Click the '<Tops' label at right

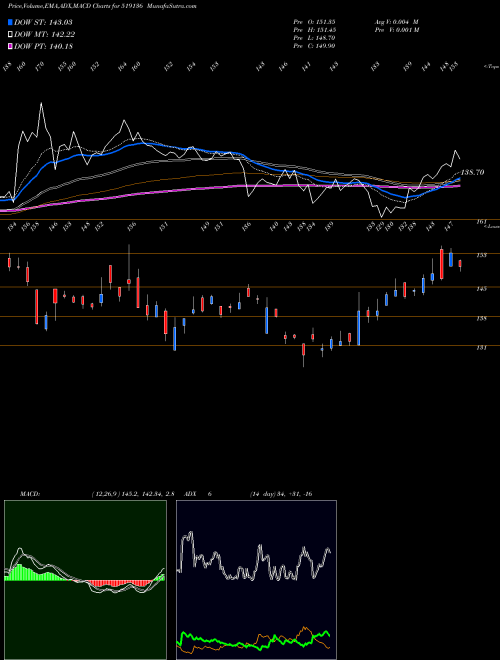coord(491,67)
